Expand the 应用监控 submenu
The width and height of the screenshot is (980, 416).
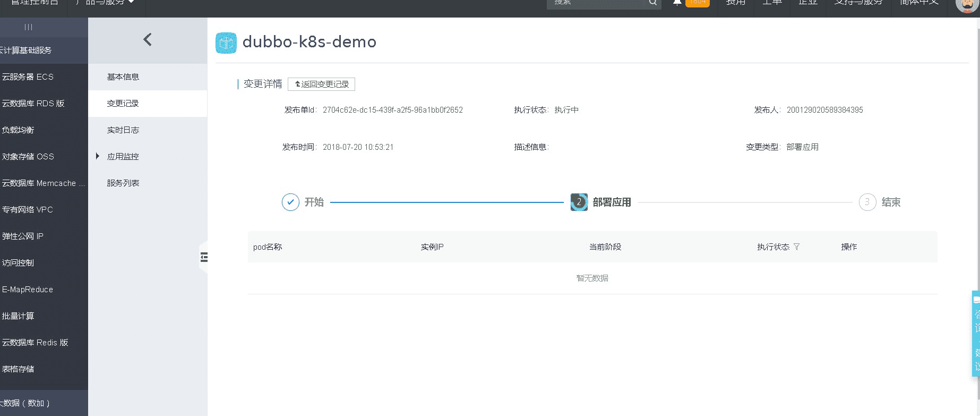click(x=98, y=156)
